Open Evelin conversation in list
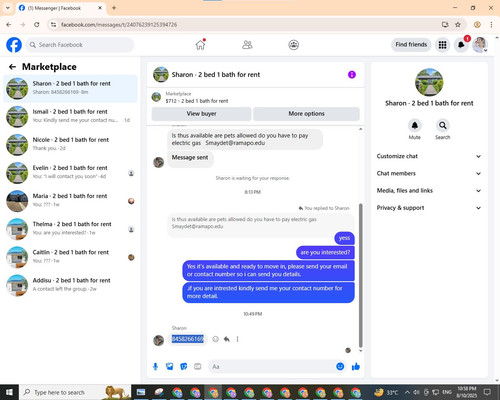Screen dimensions: 500x400 coord(70,173)
